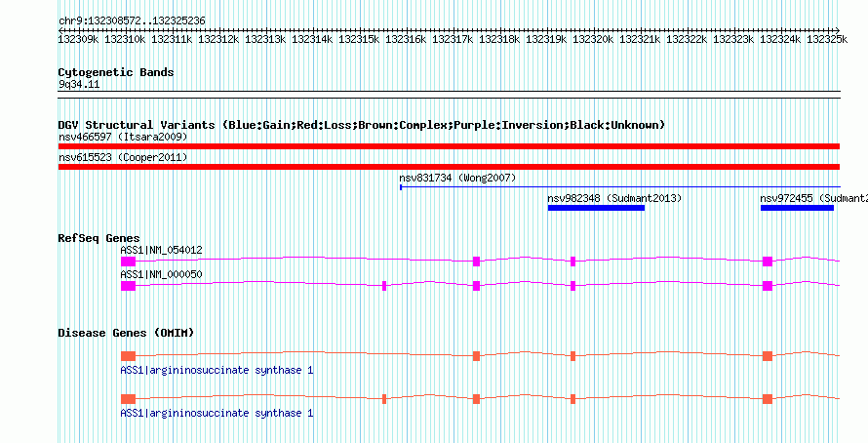Select the 9q34.11 band label

click(x=79, y=85)
